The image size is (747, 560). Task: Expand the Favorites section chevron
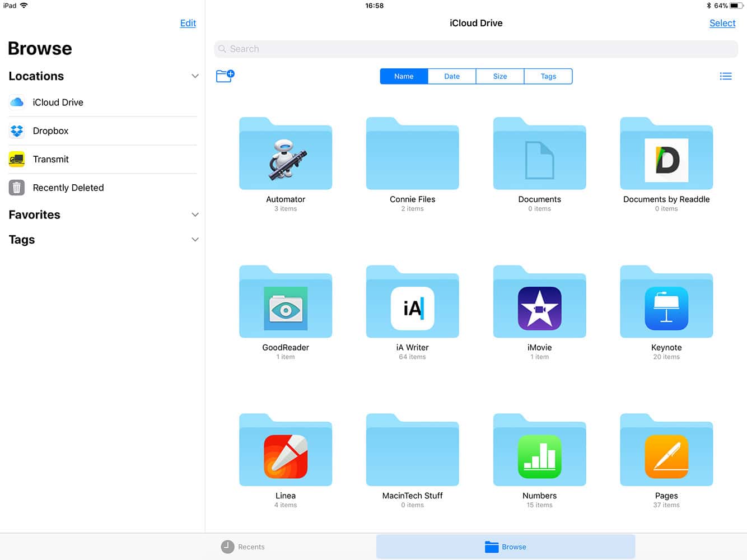pos(195,214)
